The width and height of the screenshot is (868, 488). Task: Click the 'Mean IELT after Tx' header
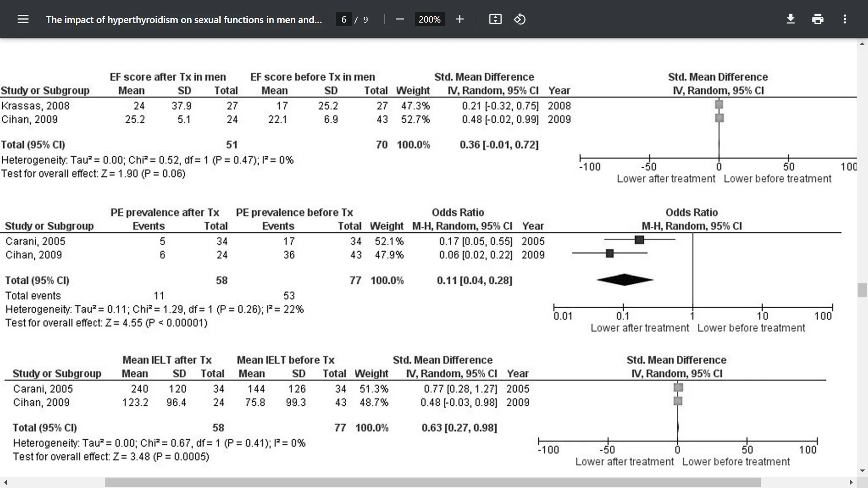(167, 360)
